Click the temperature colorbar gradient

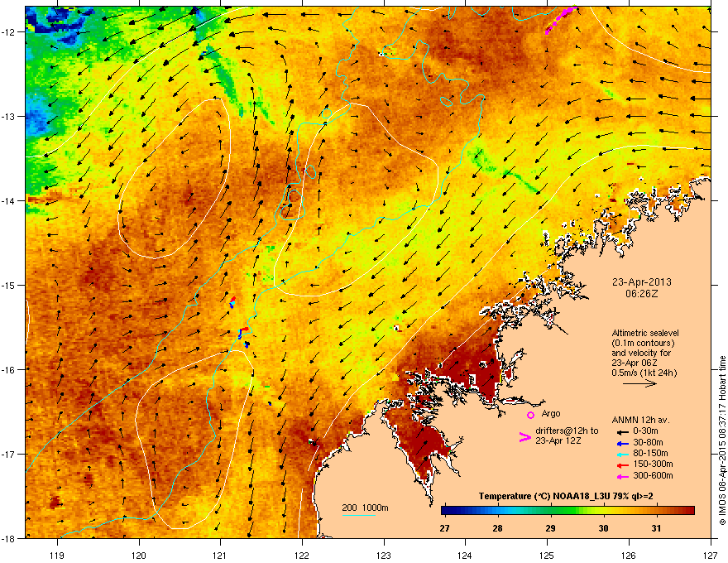(x=568, y=511)
